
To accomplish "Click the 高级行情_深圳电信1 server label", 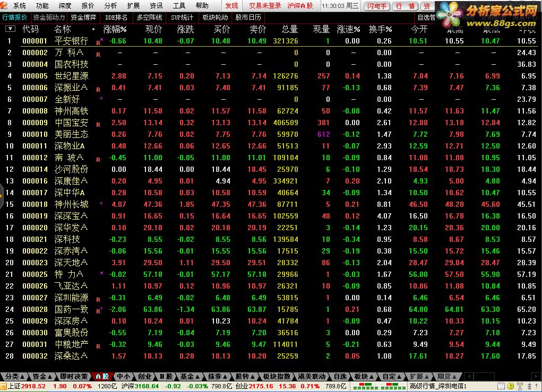I will (x=438, y=386).
